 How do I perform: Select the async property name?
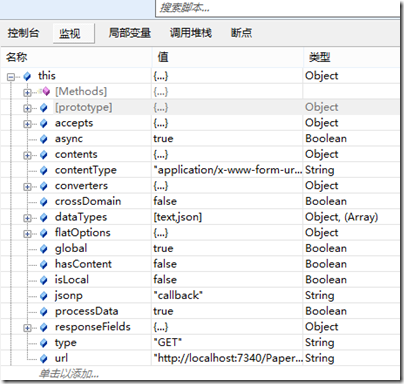69,139
